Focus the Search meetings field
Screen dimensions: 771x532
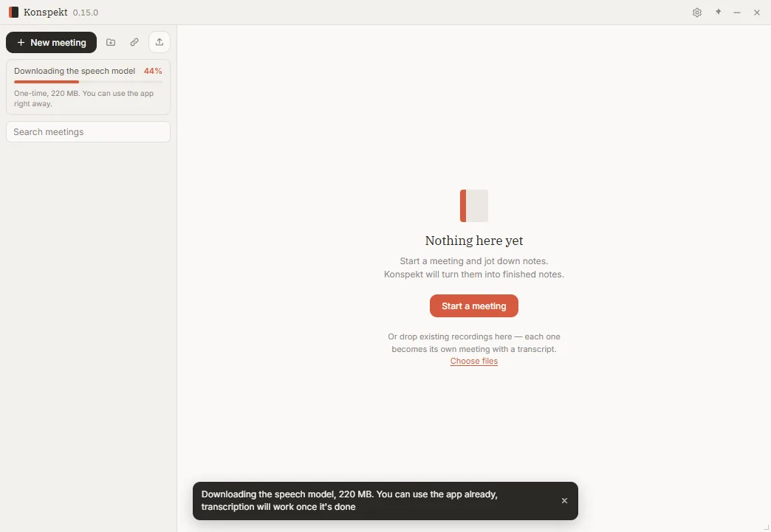point(88,131)
